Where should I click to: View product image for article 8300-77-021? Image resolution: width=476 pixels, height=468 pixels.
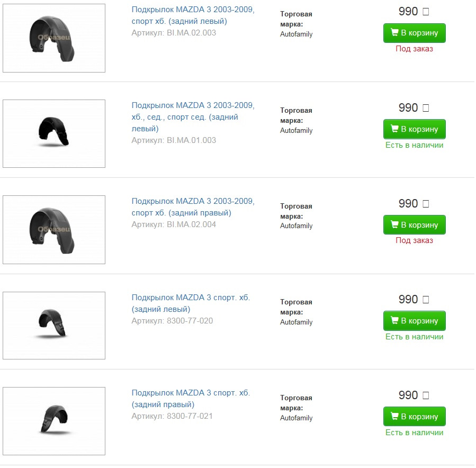pos(54,421)
